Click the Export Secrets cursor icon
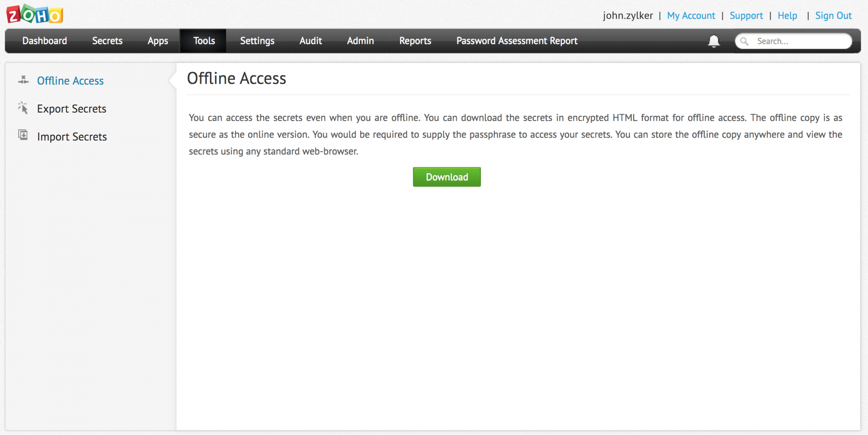The width and height of the screenshot is (868, 435). point(23,108)
